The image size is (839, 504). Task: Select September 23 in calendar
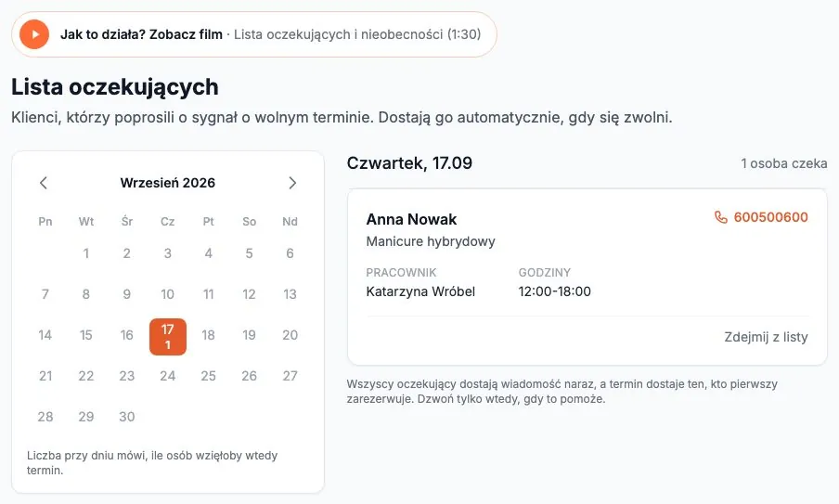(127, 376)
